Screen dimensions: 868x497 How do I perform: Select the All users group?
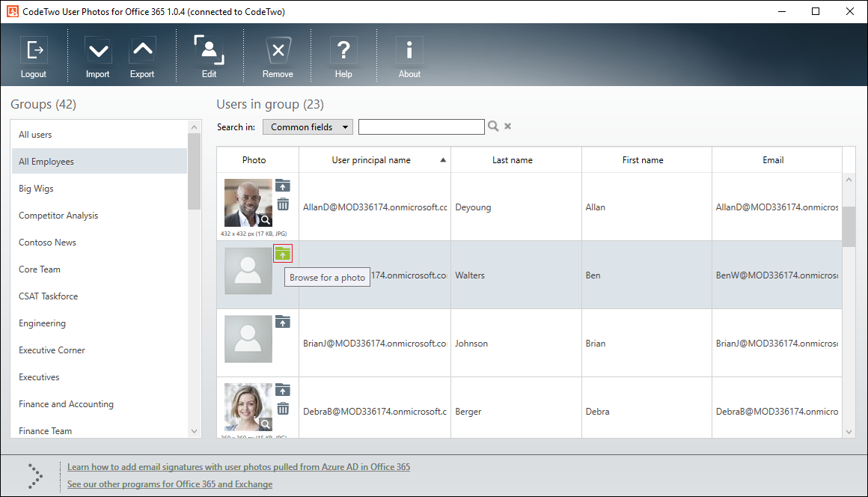click(x=100, y=135)
